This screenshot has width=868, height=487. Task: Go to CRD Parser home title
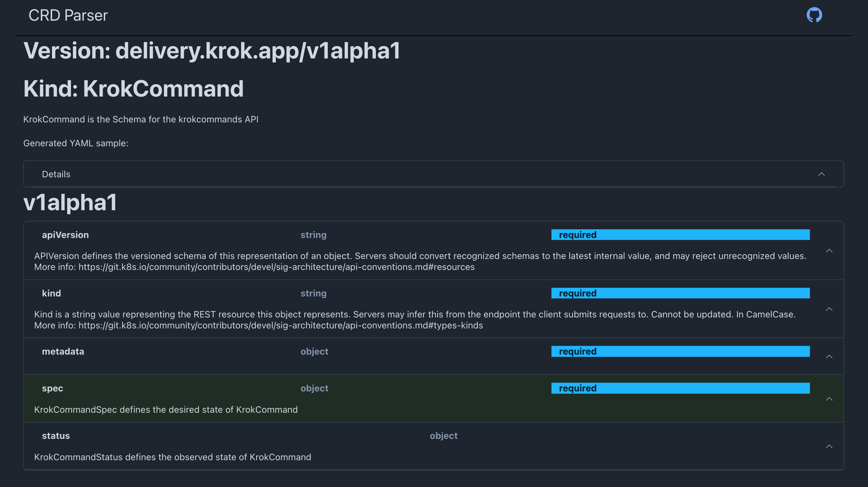pyautogui.click(x=68, y=15)
